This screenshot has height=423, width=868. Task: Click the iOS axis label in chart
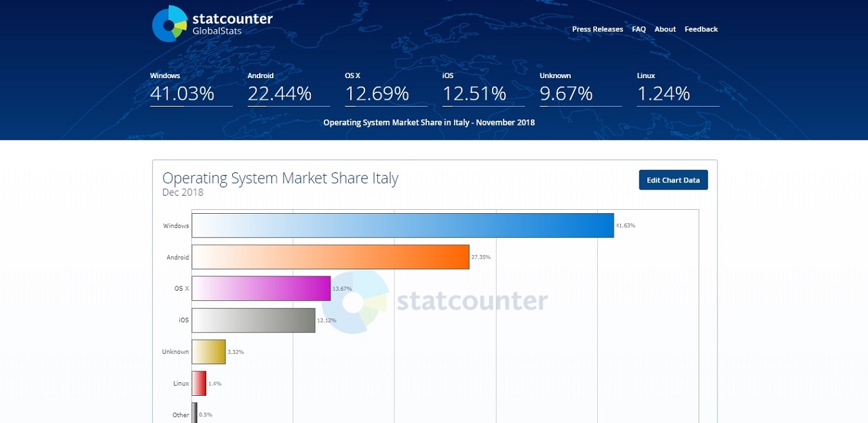click(184, 320)
